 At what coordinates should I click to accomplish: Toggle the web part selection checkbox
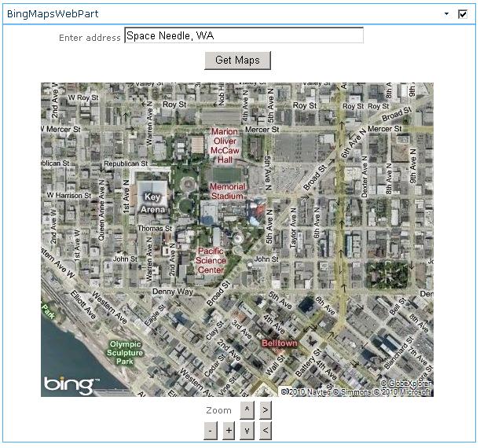462,14
